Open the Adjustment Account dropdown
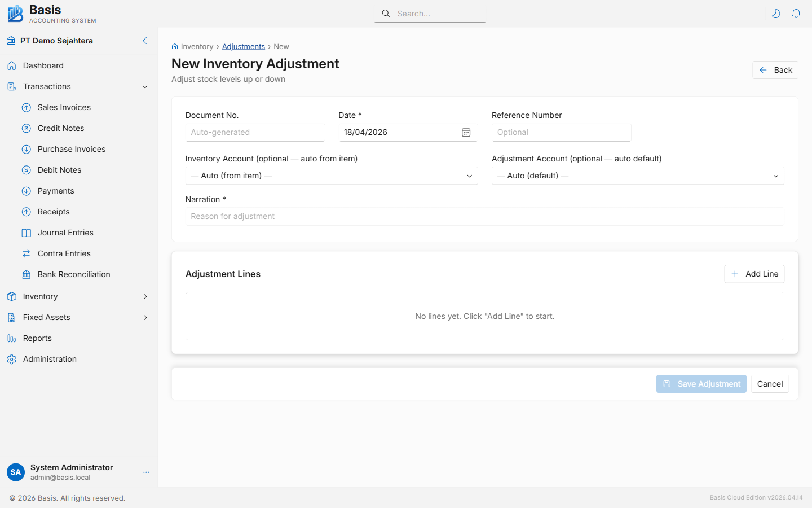The image size is (812, 508). click(x=638, y=176)
